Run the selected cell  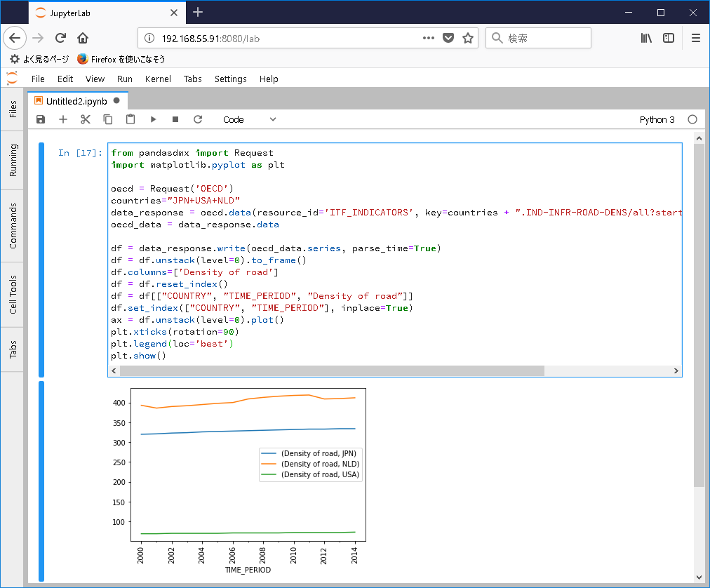(x=153, y=119)
